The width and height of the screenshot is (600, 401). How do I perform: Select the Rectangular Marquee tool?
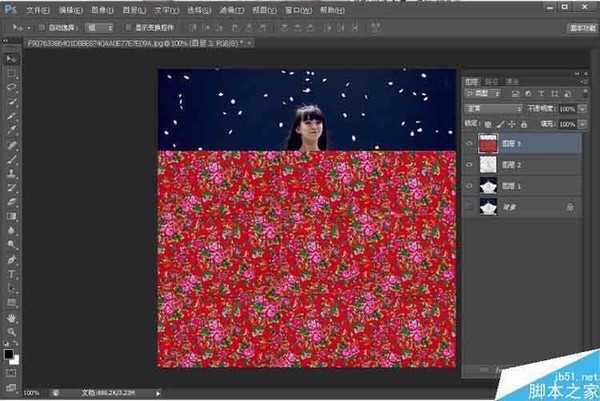[x=11, y=74]
